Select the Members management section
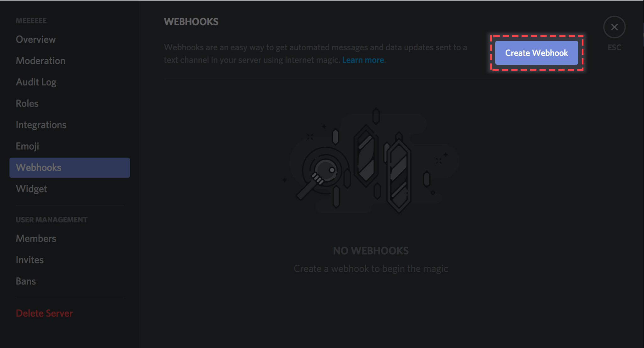The image size is (644, 348). coord(35,238)
